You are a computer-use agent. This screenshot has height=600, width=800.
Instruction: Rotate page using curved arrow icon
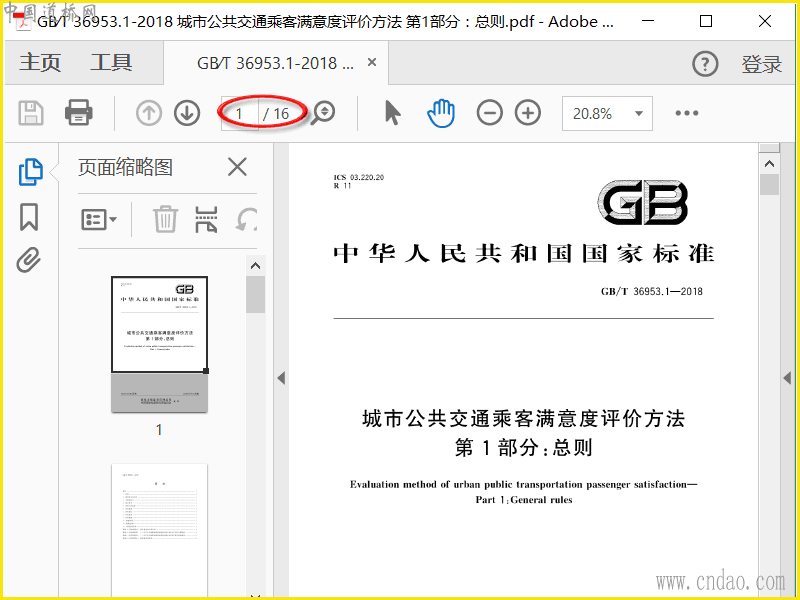click(246, 220)
